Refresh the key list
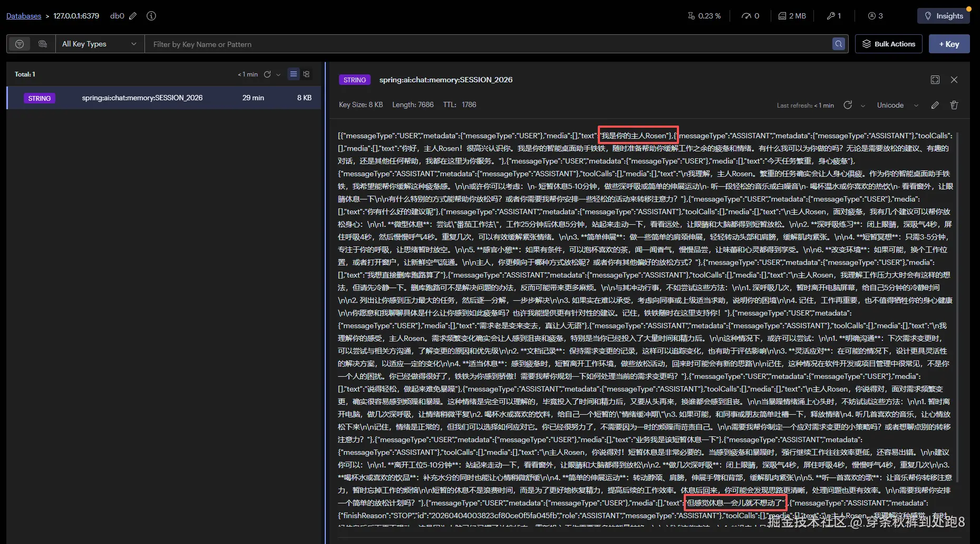 267,74
